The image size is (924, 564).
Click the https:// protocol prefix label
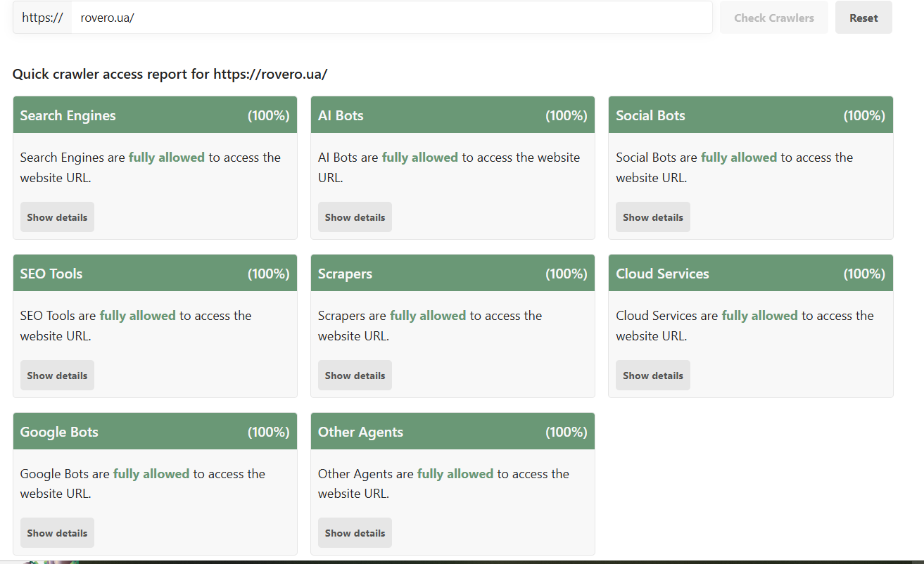(x=42, y=18)
